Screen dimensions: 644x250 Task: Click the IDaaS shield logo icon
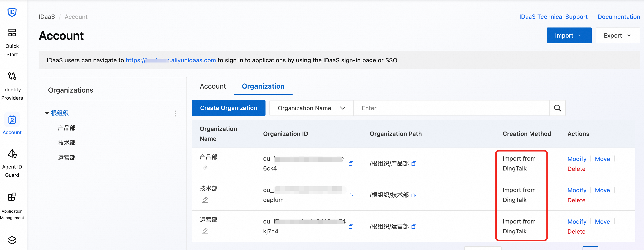click(x=12, y=12)
